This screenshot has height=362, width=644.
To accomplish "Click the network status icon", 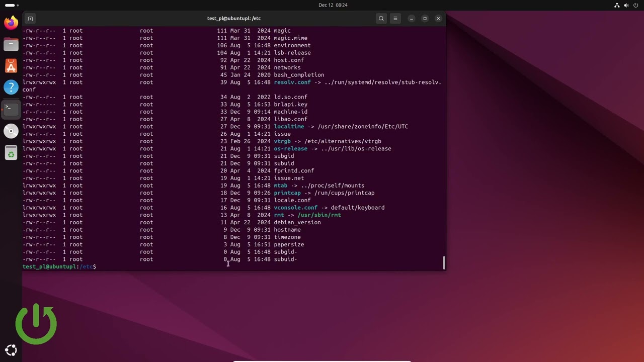I will 617,5.
